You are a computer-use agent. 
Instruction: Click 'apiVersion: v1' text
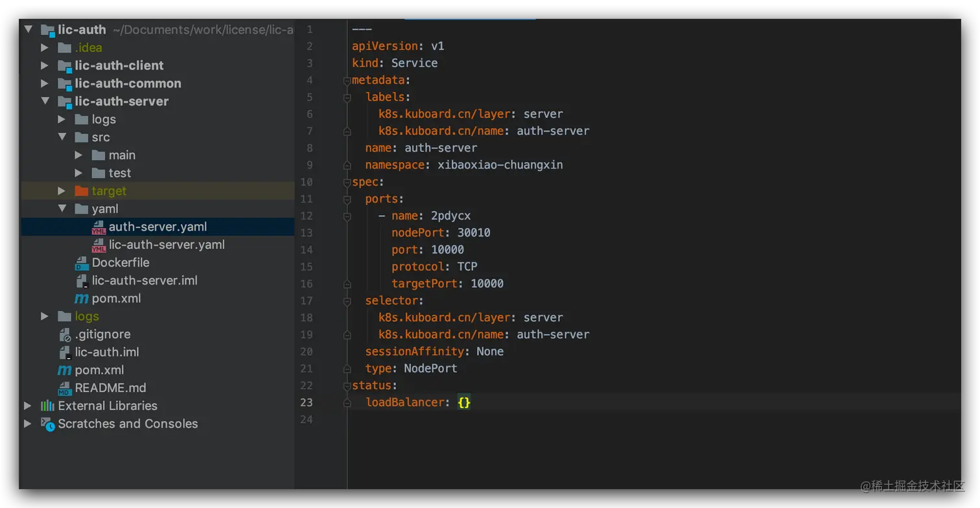coord(398,46)
